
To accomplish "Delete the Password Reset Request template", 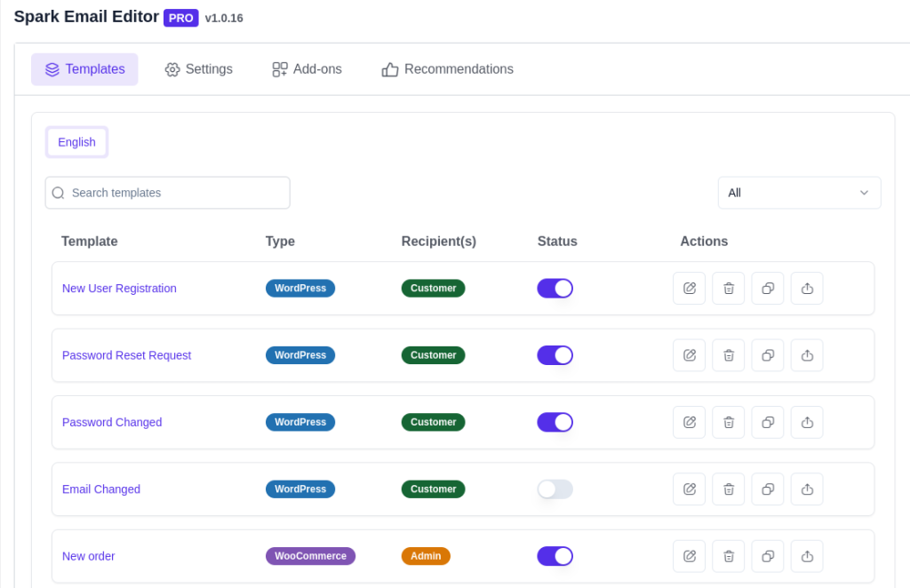I will [728, 355].
